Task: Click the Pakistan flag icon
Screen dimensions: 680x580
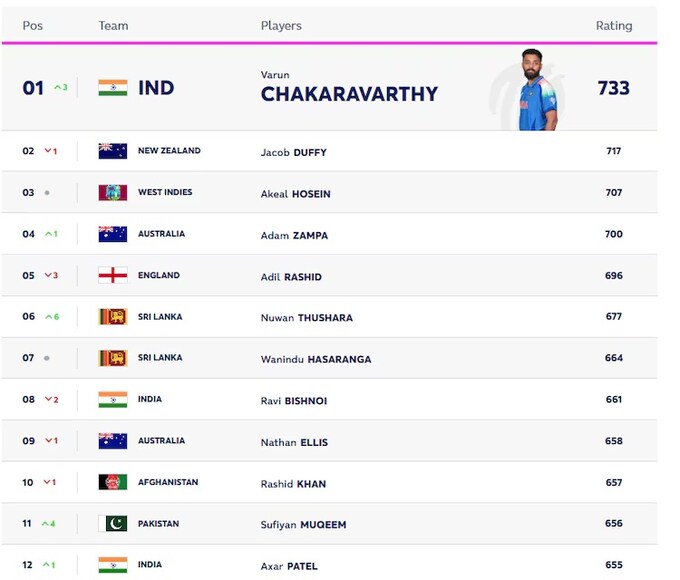Action: (x=112, y=523)
